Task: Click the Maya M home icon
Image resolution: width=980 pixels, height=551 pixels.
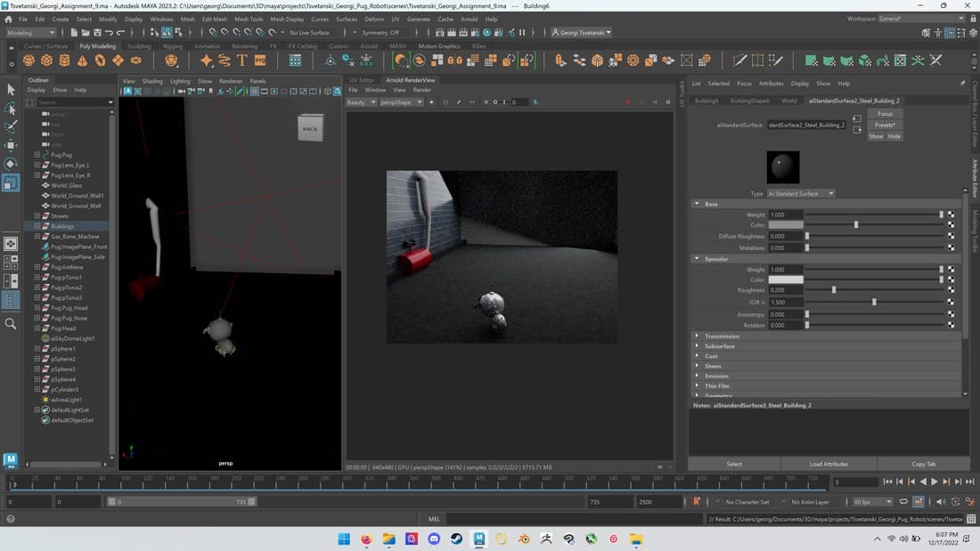Action: click(11, 460)
